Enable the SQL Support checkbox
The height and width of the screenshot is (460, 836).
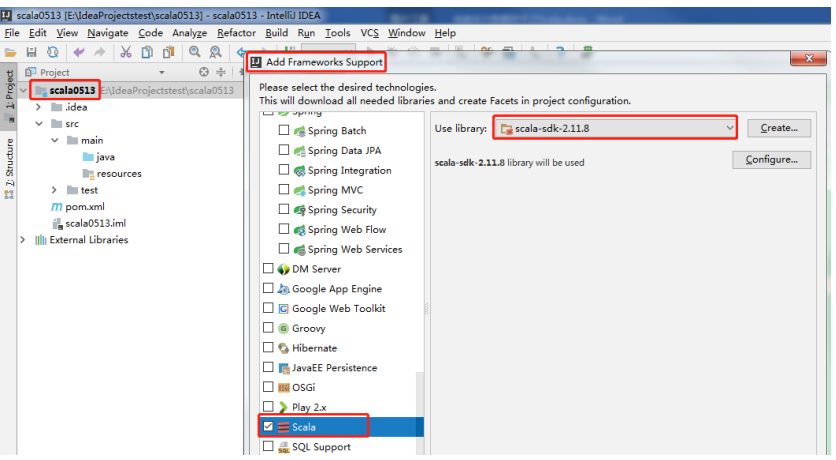pyautogui.click(x=268, y=446)
